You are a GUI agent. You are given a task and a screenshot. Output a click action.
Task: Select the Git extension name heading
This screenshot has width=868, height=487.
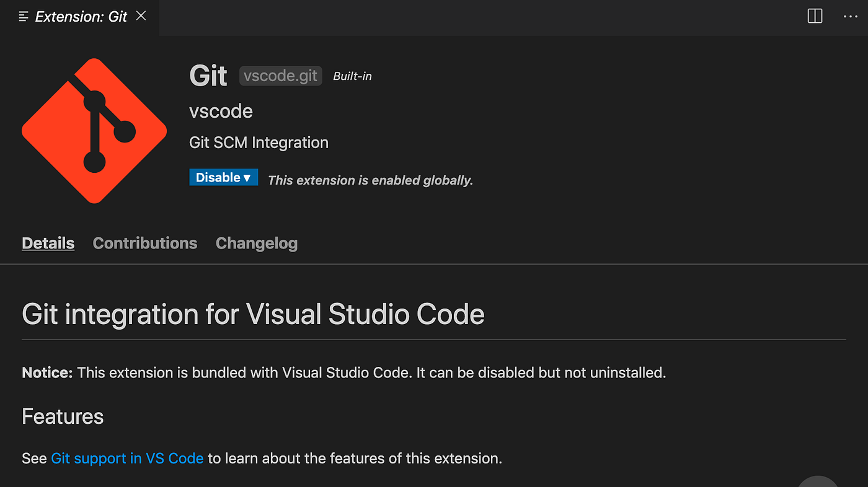point(208,75)
